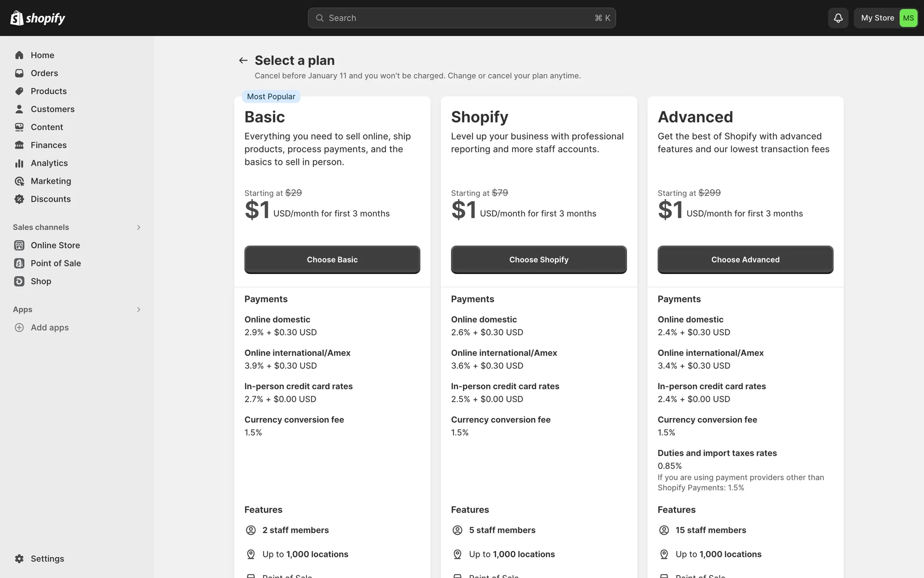
Task: Click the Settings gear icon
Action: 19,559
